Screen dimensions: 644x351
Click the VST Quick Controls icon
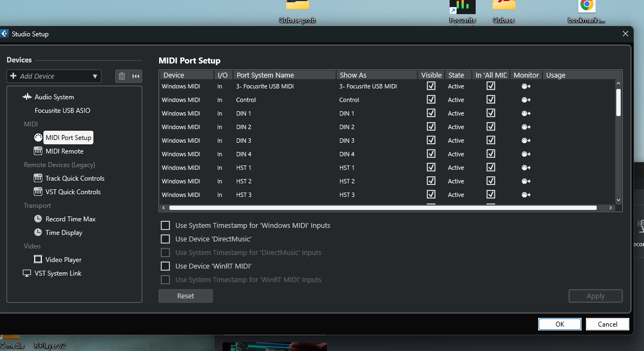(x=38, y=192)
